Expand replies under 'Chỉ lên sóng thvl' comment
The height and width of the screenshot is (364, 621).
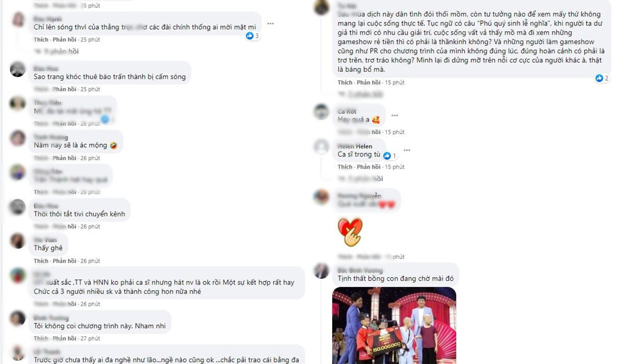(57, 51)
